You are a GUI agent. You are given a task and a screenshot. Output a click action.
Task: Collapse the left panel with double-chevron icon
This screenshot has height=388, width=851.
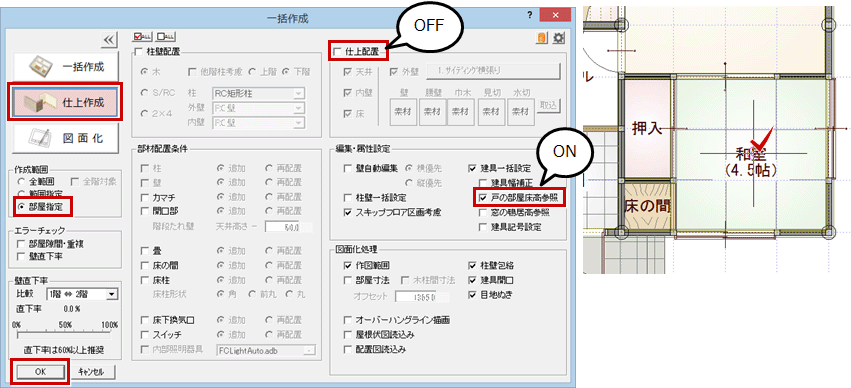(x=109, y=39)
